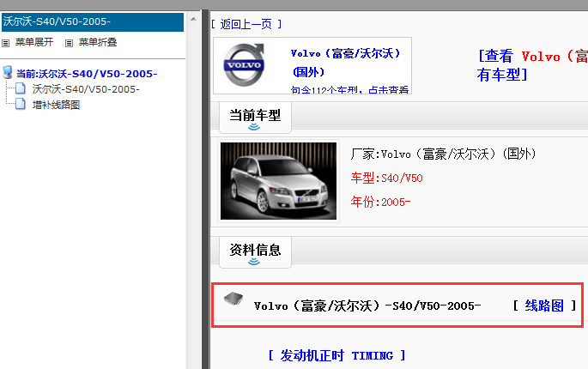
Task: Open the Volvo（富豪/沃尔沃）(国外) brand link
Action: (345, 63)
